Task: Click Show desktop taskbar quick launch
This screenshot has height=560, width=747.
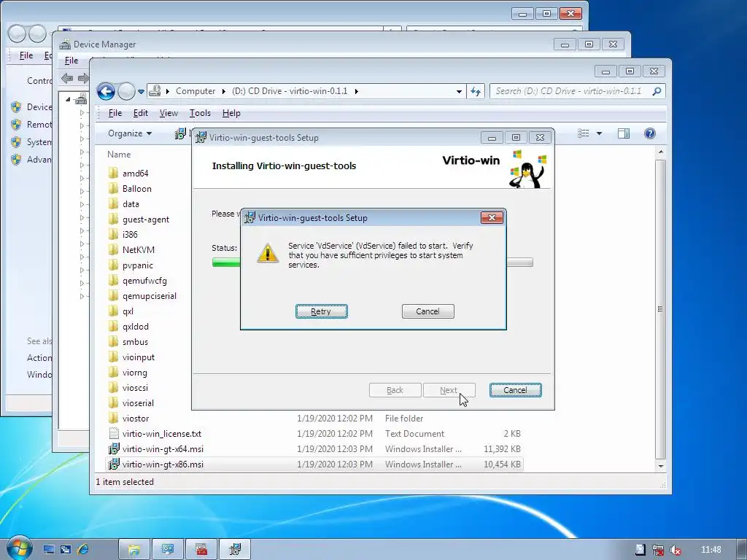Action: 49,550
